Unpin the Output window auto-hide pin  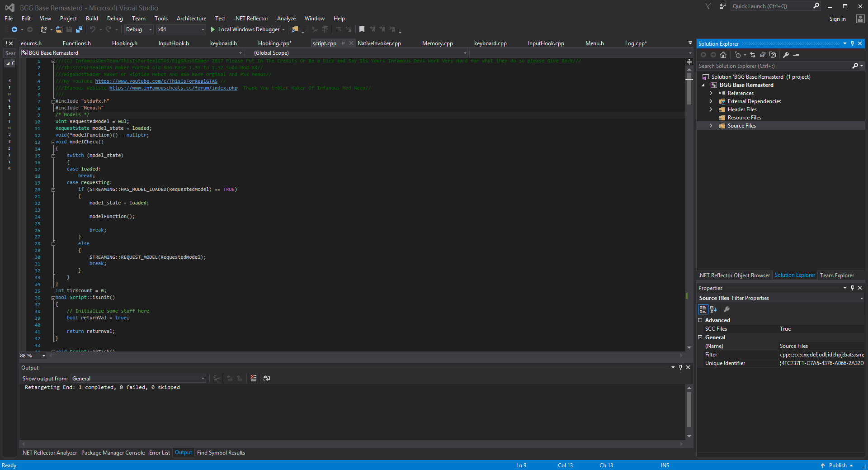680,367
